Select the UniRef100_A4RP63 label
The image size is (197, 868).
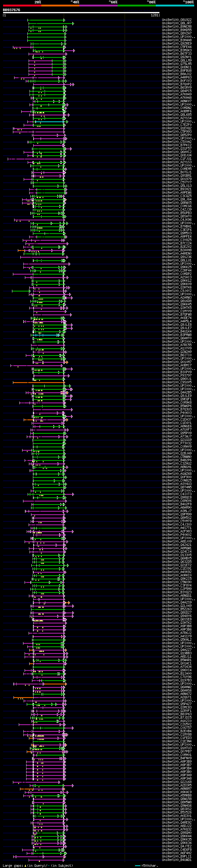(177, 77)
